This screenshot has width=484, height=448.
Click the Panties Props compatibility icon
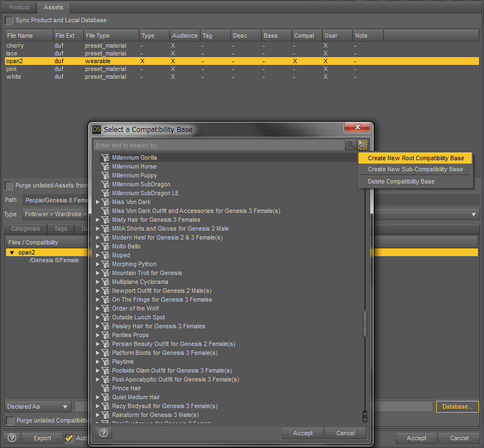pyautogui.click(x=105, y=335)
